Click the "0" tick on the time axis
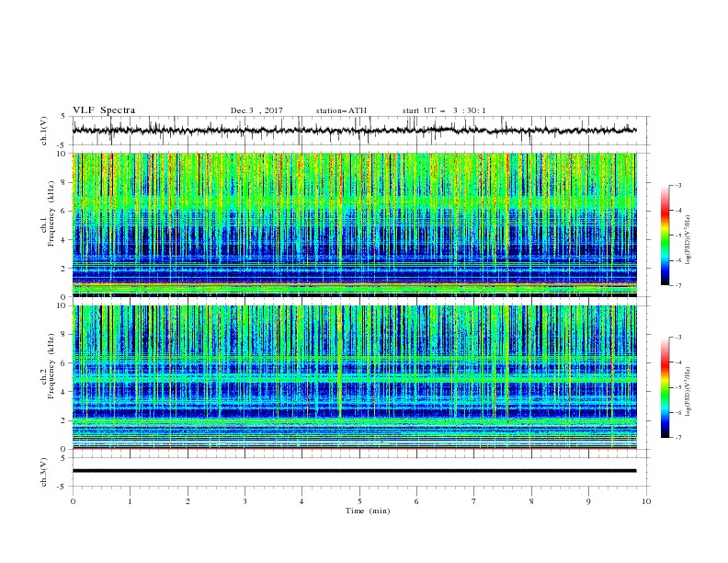The width and height of the screenshot is (728, 563). point(73,501)
